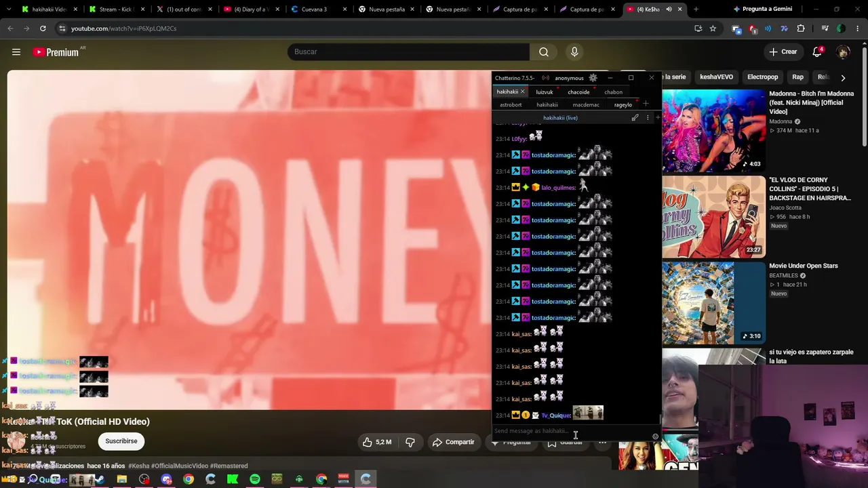Click the #OfficialMusicVideo hashtag link
This screenshot has width=868, height=488.
(x=180, y=466)
